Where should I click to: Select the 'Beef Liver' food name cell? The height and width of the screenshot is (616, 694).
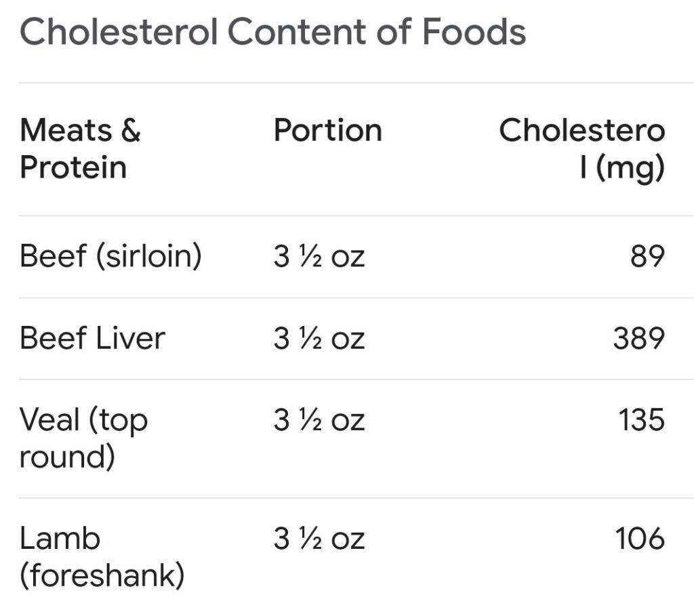(92, 338)
